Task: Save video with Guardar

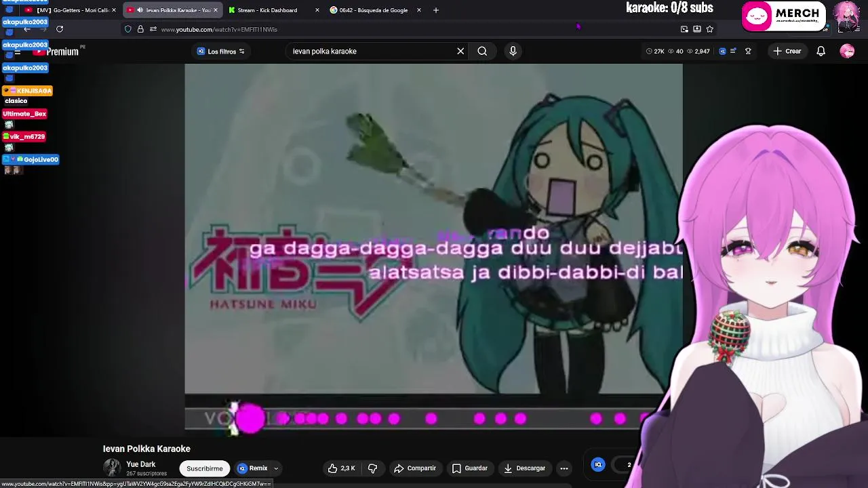Action: (470, 468)
